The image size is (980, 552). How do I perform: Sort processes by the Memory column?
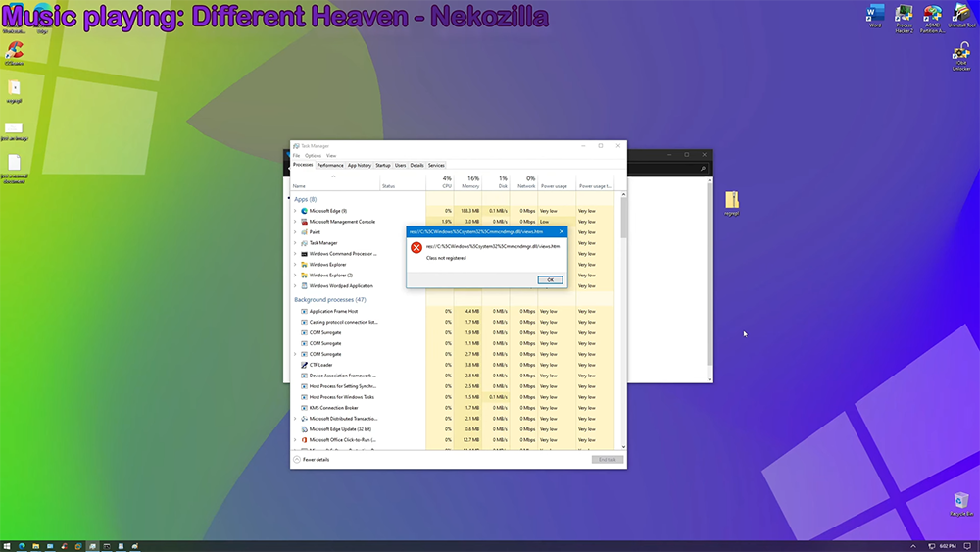[x=468, y=182]
